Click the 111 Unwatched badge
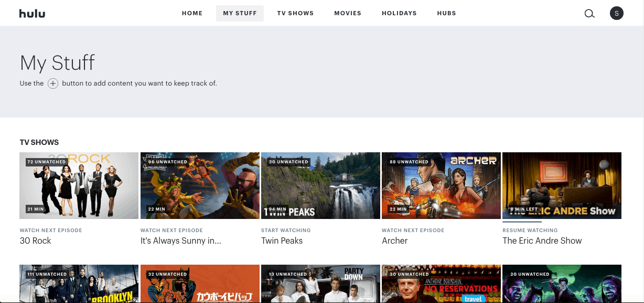644x303 pixels. point(47,274)
